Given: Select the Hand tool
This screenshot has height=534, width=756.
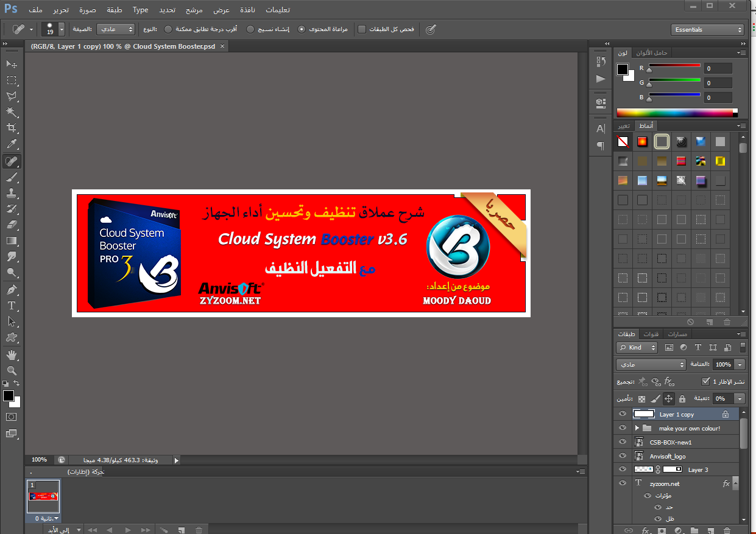Looking at the screenshot, I should [12, 354].
